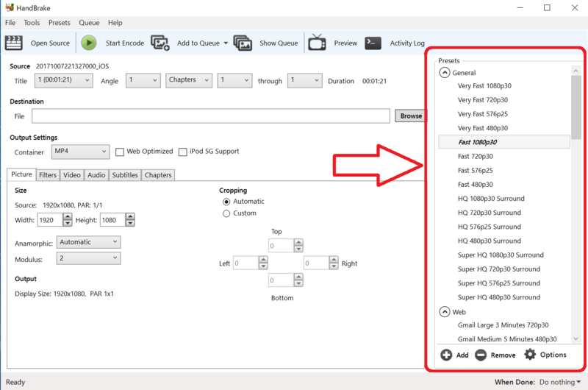Click the Open Source clapperboard icon
The width and height of the screenshot is (588, 390).
[14, 43]
